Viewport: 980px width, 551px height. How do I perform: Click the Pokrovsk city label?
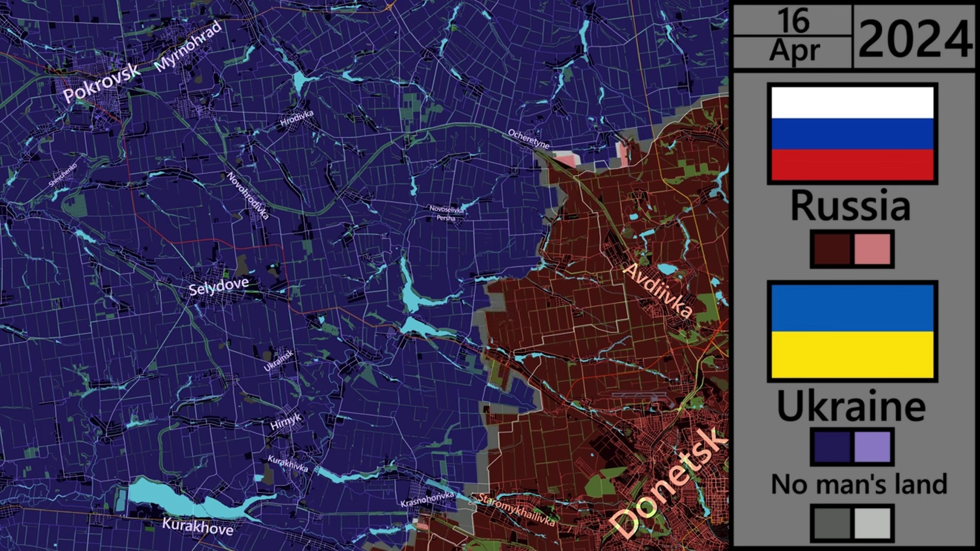coord(101,83)
